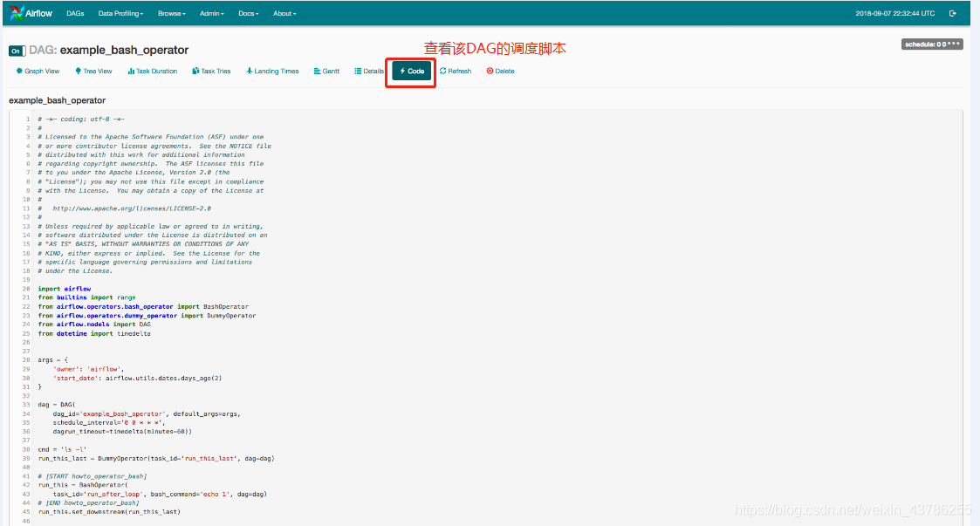Click the run_this.set_downstream line
The height and width of the screenshot is (526, 980).
pos(109,512)
